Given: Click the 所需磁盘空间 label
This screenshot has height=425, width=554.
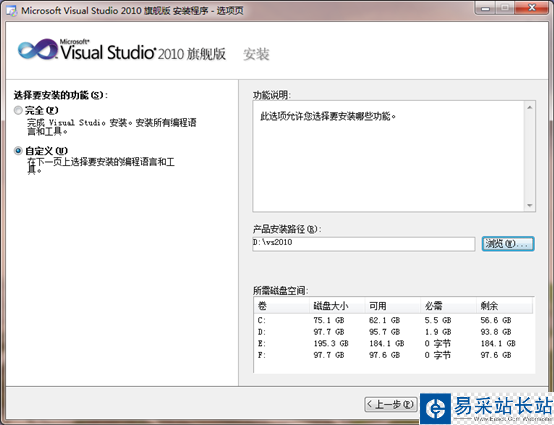Looking at the screenshot, I should coord(281,291).
